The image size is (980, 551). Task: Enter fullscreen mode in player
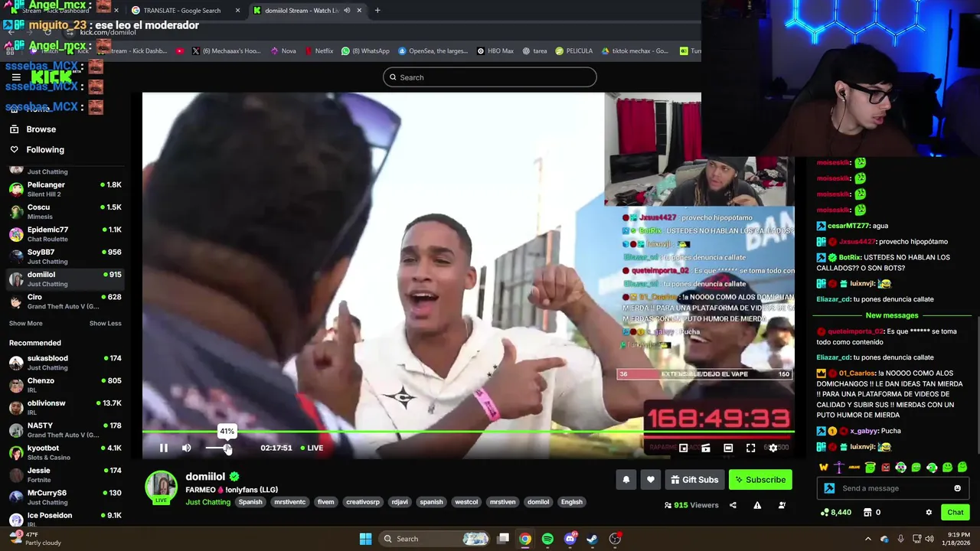click(x=750, y=448)
